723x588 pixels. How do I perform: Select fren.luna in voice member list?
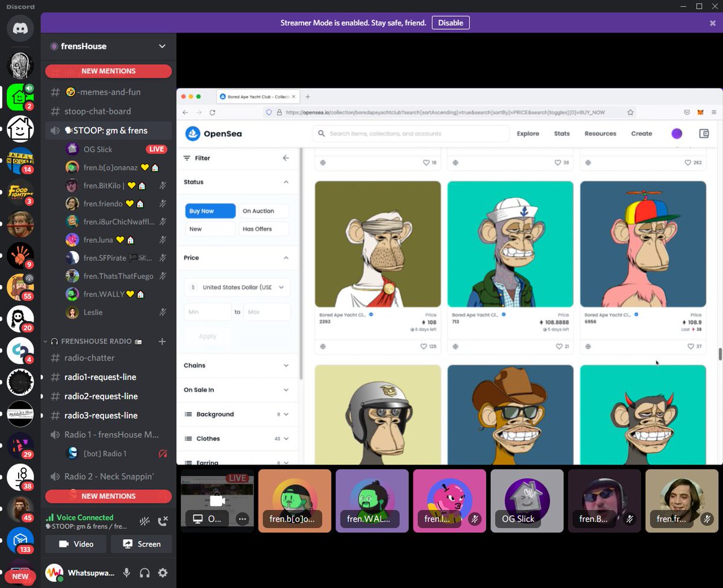coord(116,240)
